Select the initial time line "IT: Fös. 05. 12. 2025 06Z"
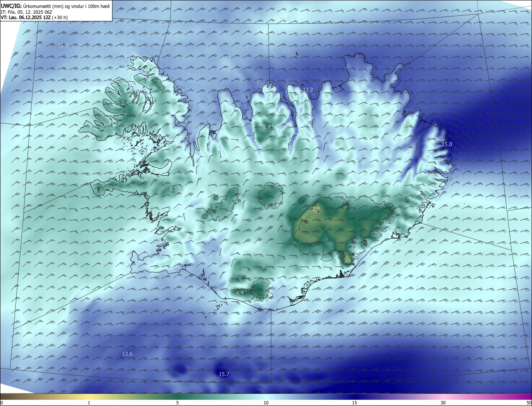Screen dimensions: 532x406 pyautogui.click(x=27, y=12)
